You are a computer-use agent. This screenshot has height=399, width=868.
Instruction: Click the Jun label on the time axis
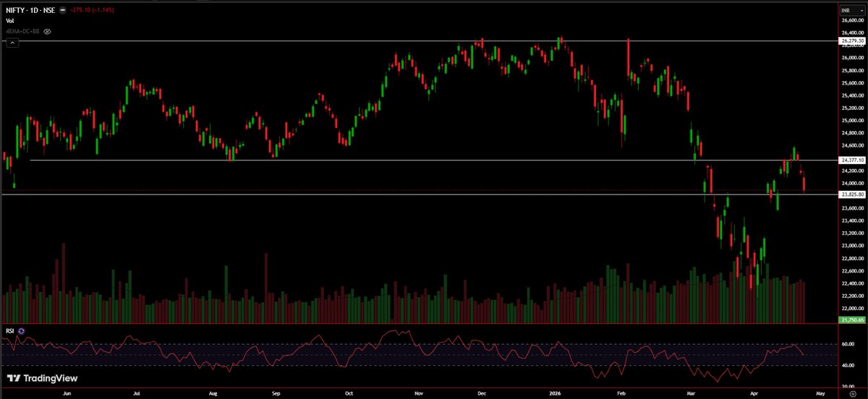[67, 394]
